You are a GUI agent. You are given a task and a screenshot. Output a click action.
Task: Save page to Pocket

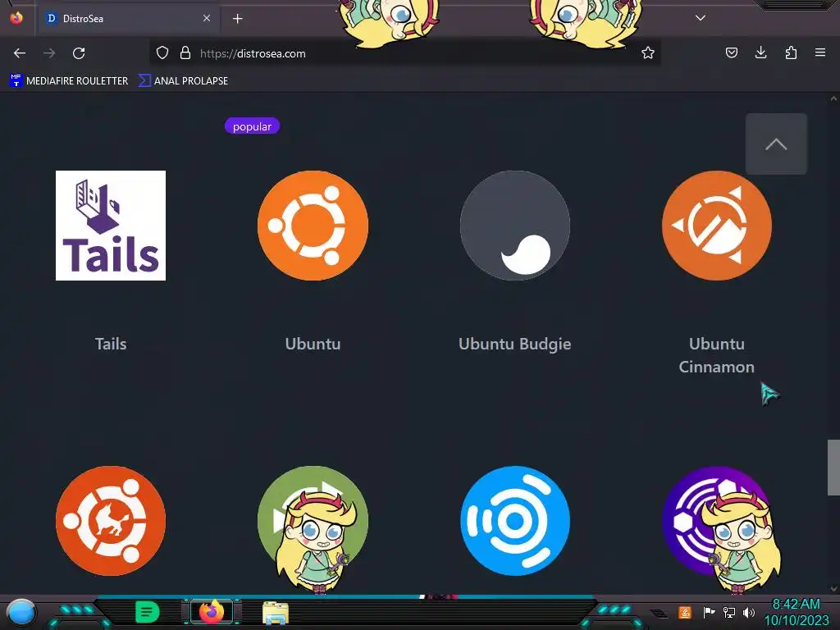732,52
